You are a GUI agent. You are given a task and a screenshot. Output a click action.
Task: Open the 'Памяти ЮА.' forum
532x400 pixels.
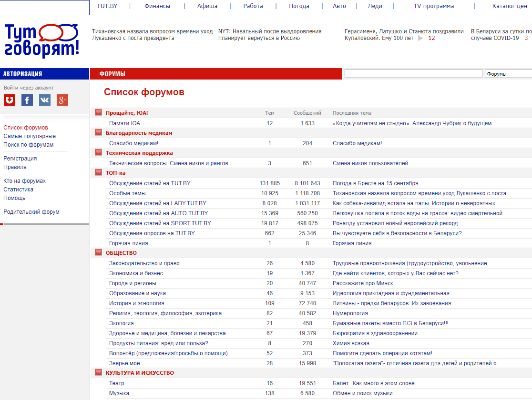point(125,123)
